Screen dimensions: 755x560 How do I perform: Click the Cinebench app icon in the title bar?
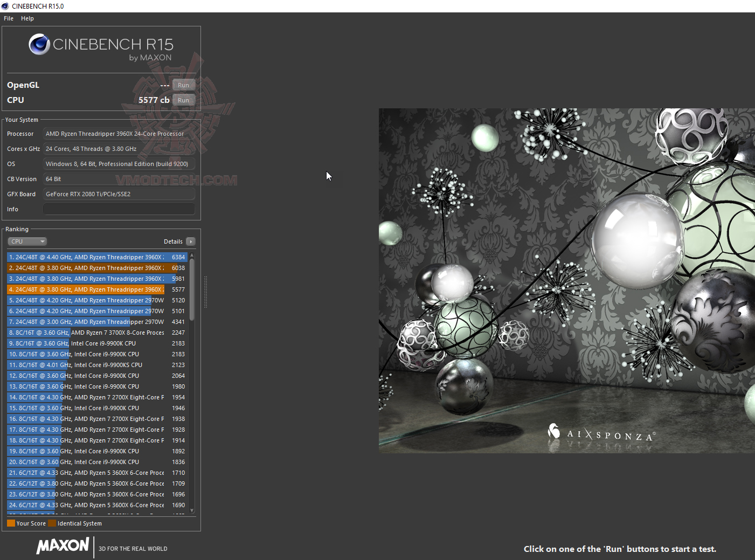tap(5, 6)
